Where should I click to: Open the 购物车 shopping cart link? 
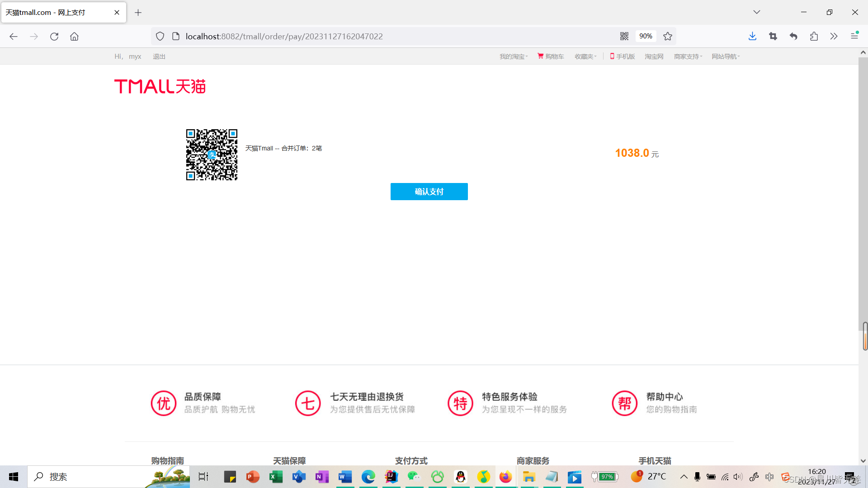[x=551, y=56]
